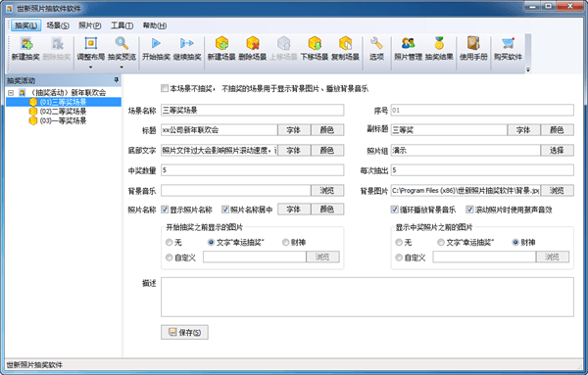
Task: Click the 新建抽奖 toolbar icon
Action: click(25, 49)
